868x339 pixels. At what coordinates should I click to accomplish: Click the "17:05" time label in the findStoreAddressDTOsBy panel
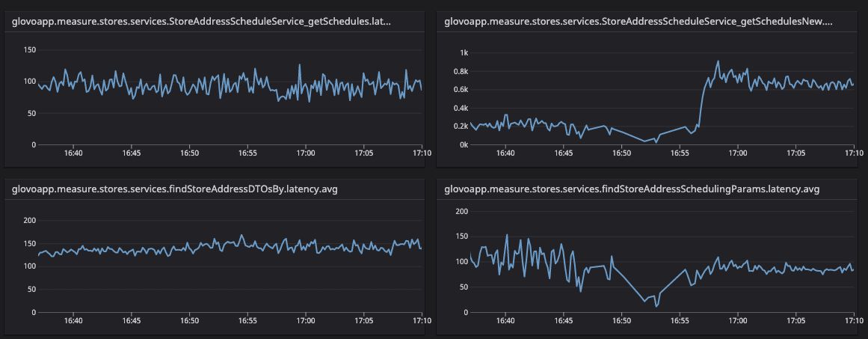click(x=363, y=320)
